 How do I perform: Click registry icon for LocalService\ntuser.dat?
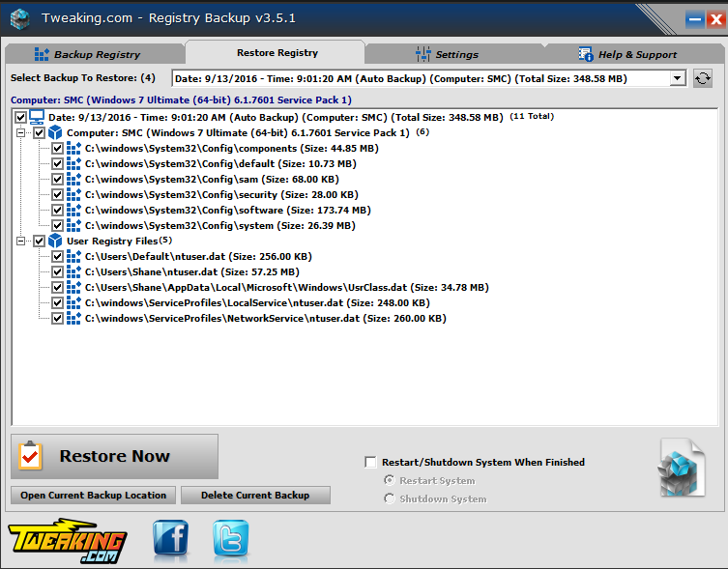click(x=73, y=303)
